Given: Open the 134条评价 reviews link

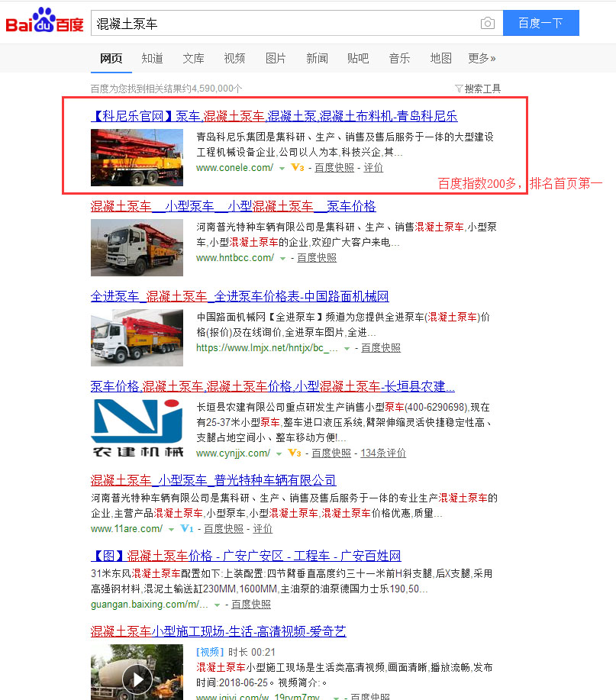Looking at the screenshot, I should pyautogui.click(x=383, y=453).
